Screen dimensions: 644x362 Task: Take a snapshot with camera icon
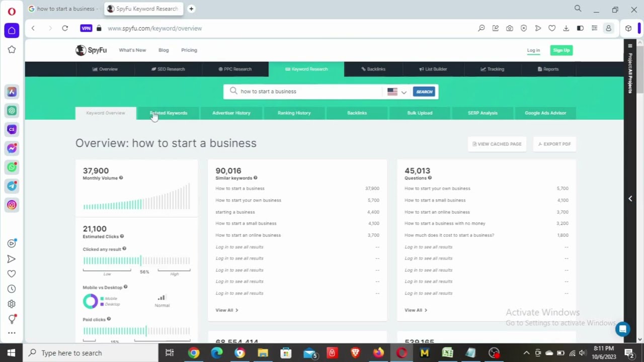click(x=510, y=28)
